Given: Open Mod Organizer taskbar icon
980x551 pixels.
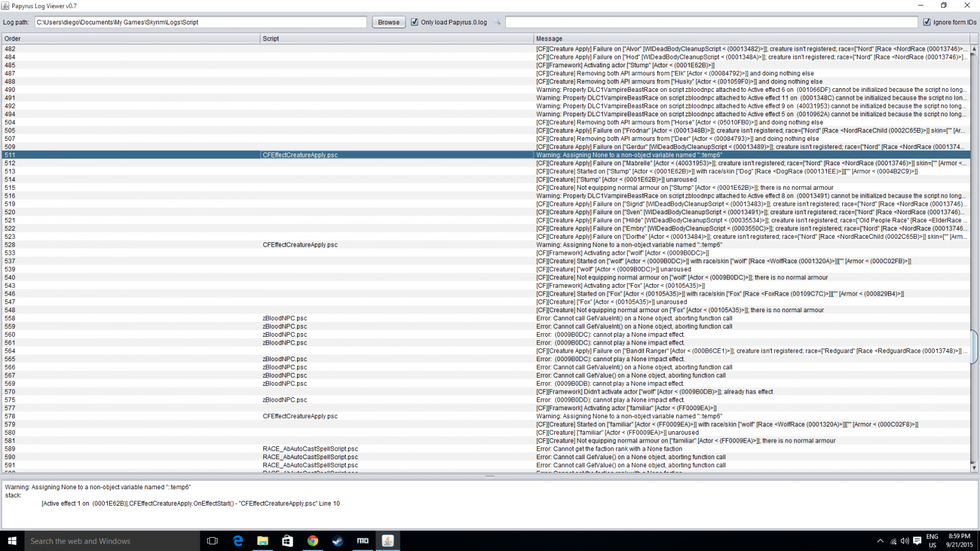Looking at the screenshot, I should click(x=363, y=541).
